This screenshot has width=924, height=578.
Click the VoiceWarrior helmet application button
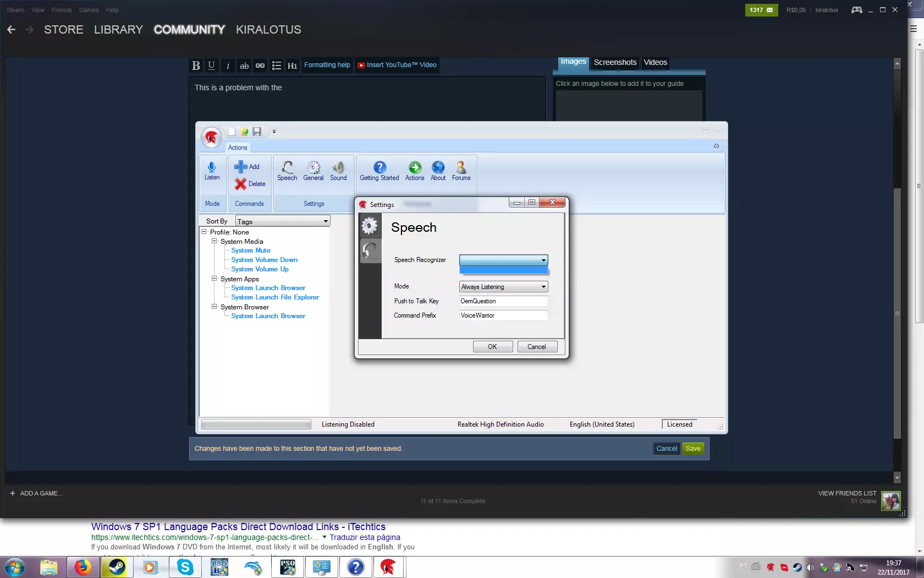point(211,137)
